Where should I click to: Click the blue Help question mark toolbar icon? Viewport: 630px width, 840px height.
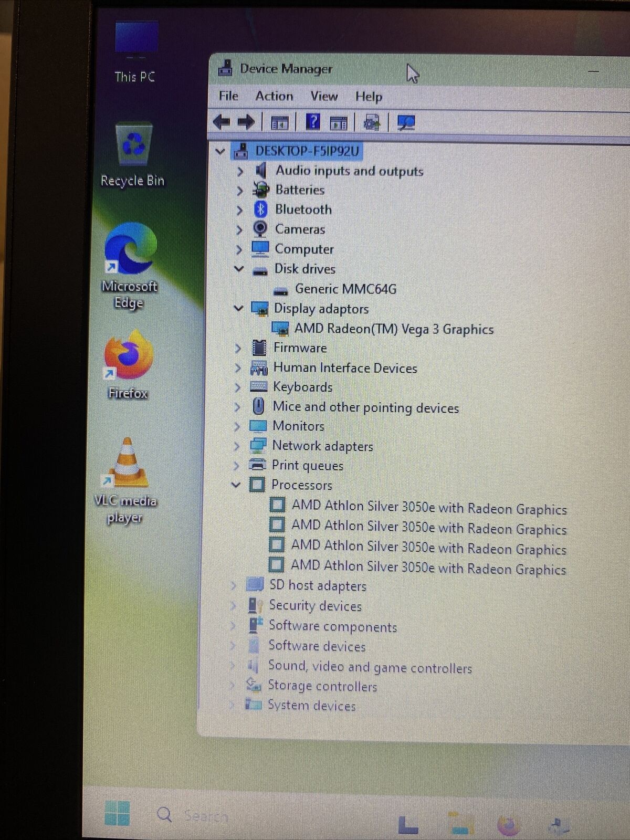click(x=313, y=122)
